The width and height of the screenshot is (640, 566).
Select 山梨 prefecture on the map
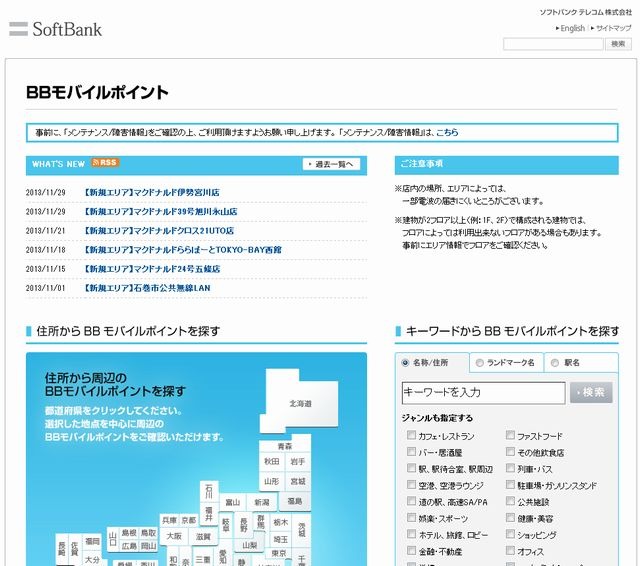click(250, 545)
